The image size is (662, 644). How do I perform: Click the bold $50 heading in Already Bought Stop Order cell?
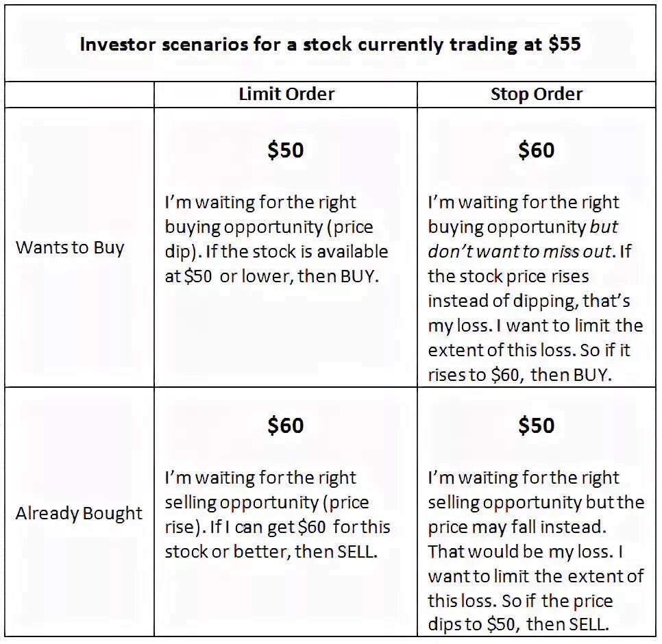point(536,426)
